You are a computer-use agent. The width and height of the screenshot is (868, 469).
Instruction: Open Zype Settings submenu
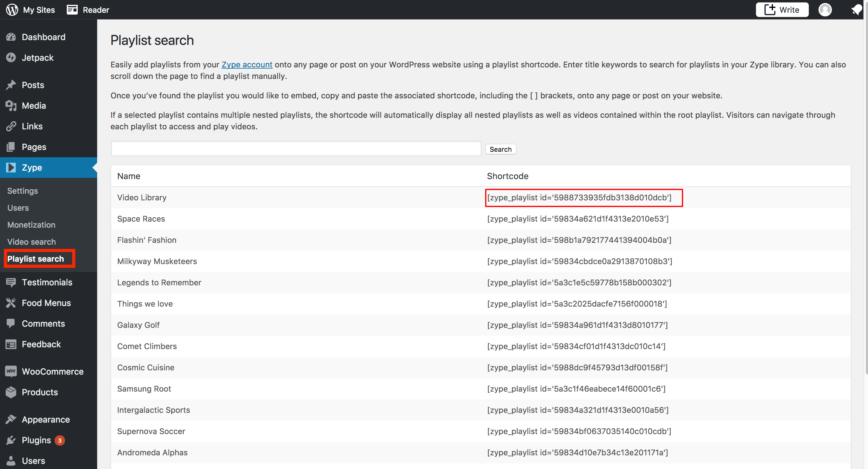(22, 191)
